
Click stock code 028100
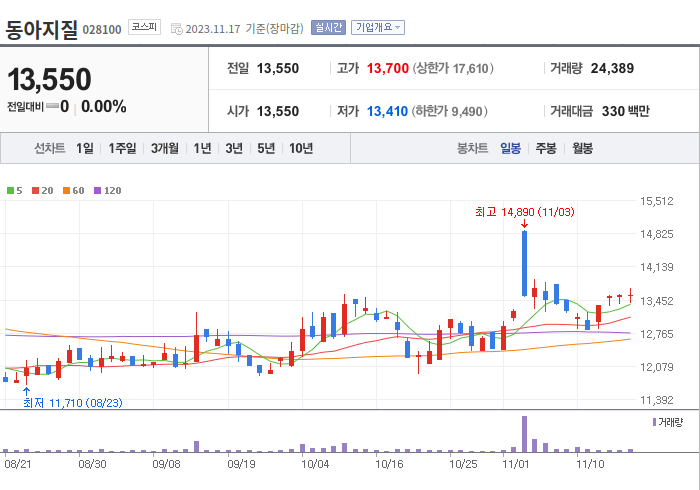(102, 30)
